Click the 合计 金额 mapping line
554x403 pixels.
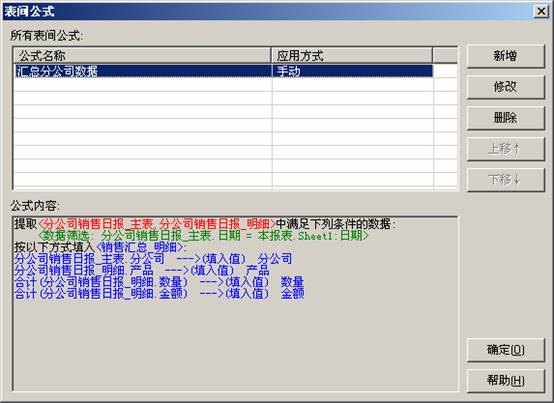click(159, 294)
